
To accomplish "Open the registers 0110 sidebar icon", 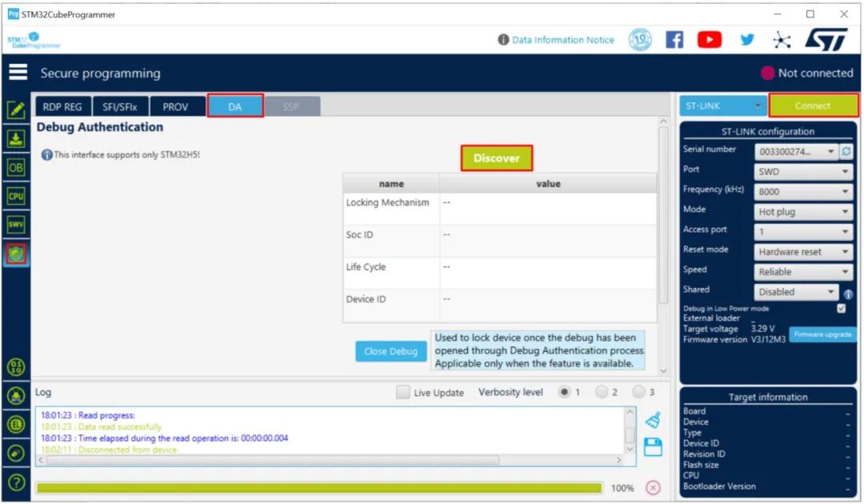I will tap(16, 367).
